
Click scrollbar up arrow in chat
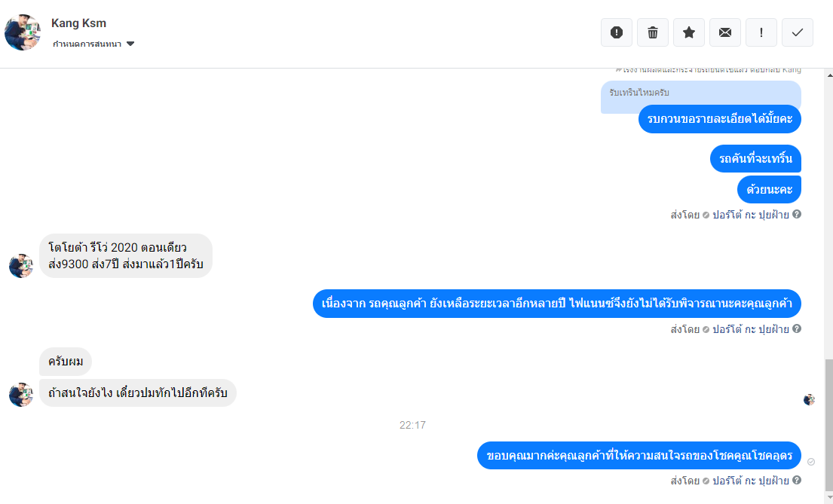click(x=828, y=75)
